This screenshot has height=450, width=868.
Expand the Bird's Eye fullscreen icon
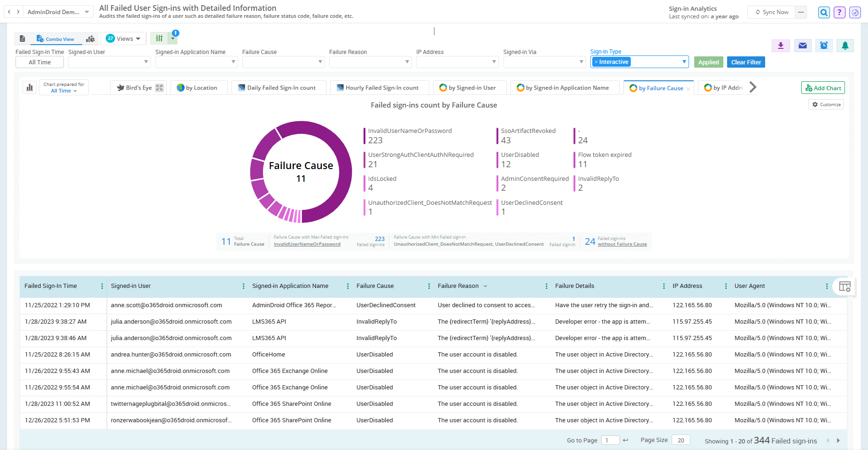point(159,87)
